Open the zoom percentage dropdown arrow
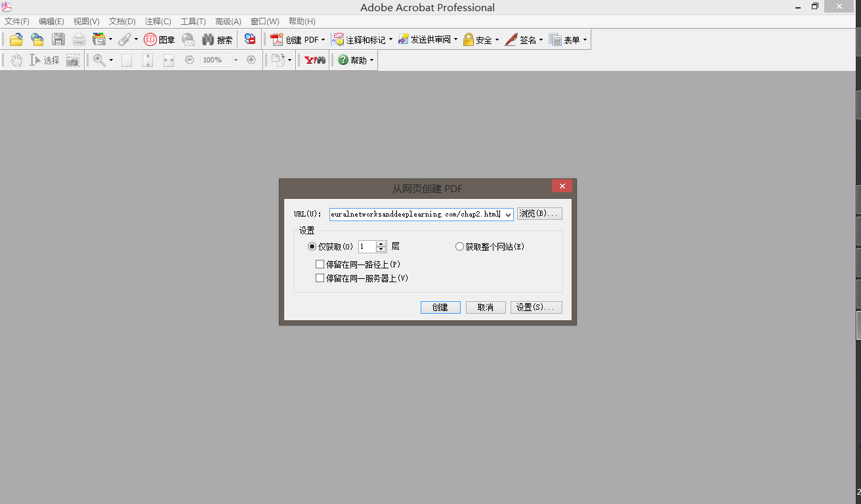This screenshot has height=504, width=861. (236, 60)
